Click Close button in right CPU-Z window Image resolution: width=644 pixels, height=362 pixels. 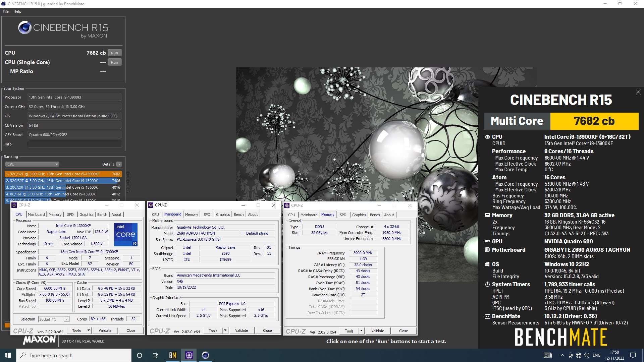pos(404,331)
